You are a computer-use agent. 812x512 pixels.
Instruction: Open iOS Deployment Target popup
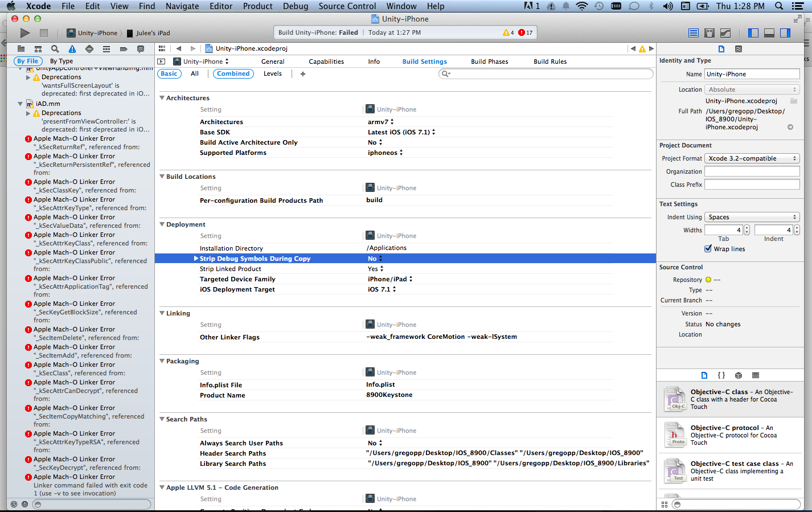point(382,289)
